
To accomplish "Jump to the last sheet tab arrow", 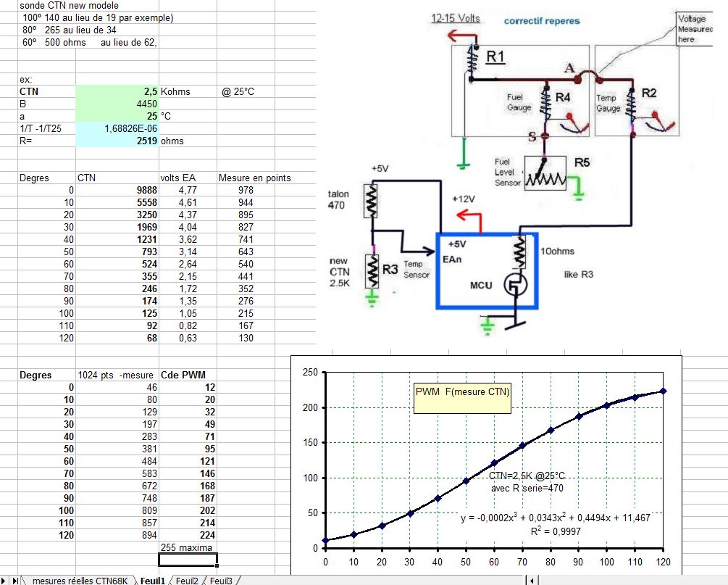I will [x=15, y=581].
